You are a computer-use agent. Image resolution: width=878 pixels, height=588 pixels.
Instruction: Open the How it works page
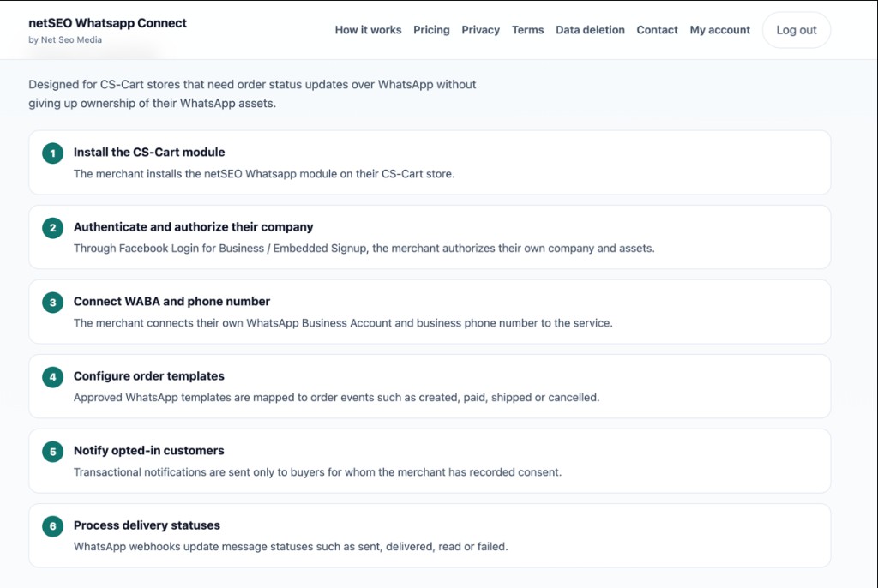[368, 30]
